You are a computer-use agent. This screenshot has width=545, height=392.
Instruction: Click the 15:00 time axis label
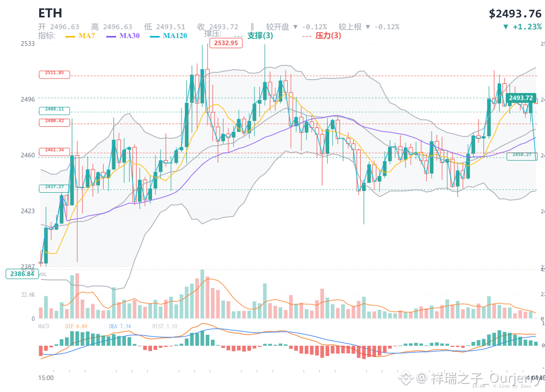[x=46, y=378]
